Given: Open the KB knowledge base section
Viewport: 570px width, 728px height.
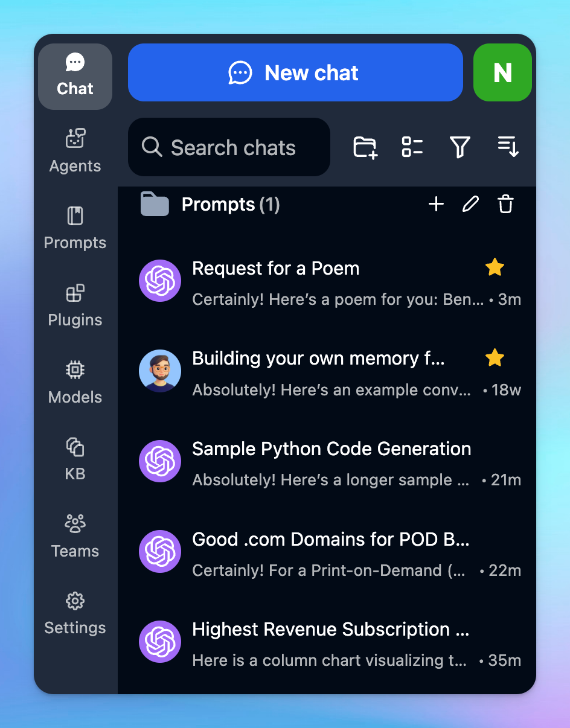Looking at the screenshot, I should [75, 459].
